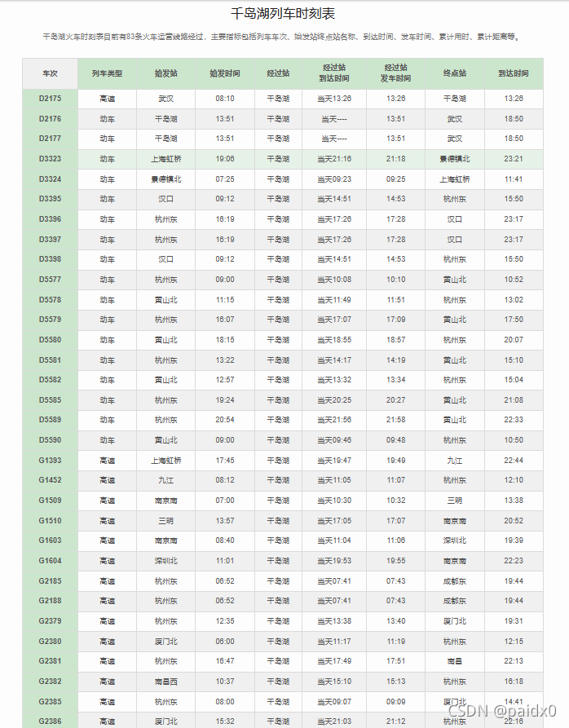Select destination 九江 in G1393 row
The height and width of the screenshot is (728, 569).
coord(455,461)
